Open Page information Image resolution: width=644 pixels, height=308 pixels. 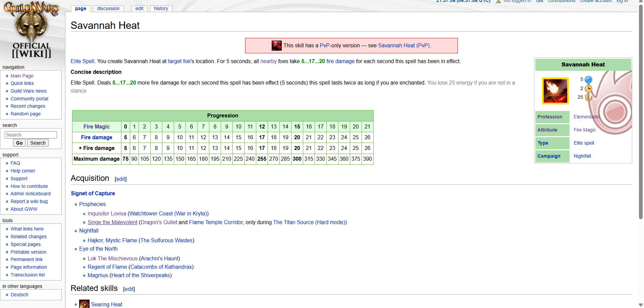(x=29, y=267)
